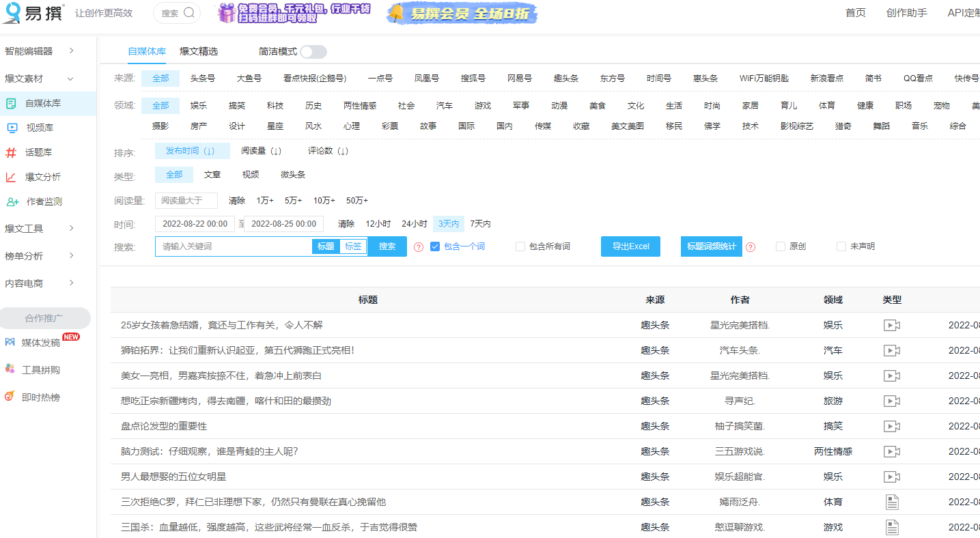Click the gift banner 免费会员 千元礼包
This screenshot has width=980, height=538.
point(294,13)
